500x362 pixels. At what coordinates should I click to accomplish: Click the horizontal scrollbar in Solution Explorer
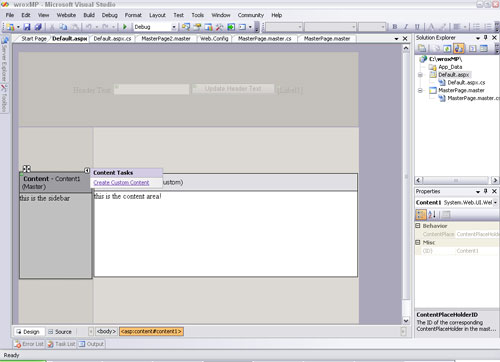456,180
